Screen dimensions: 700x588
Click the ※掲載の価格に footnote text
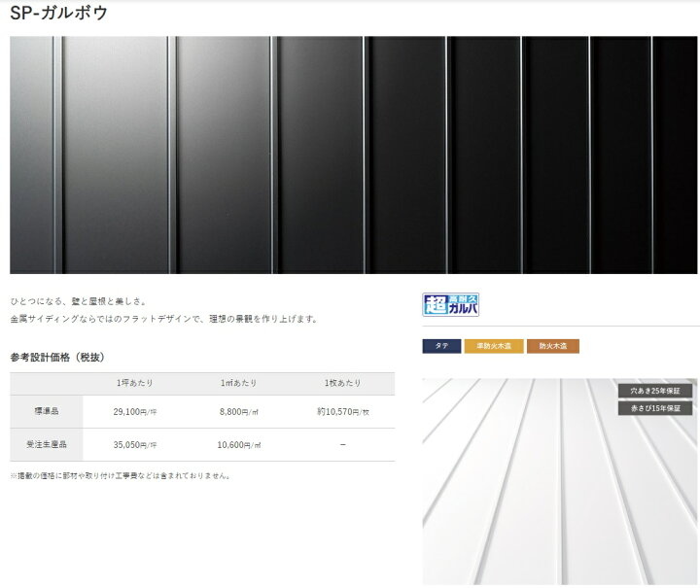[x=121, y=476]
